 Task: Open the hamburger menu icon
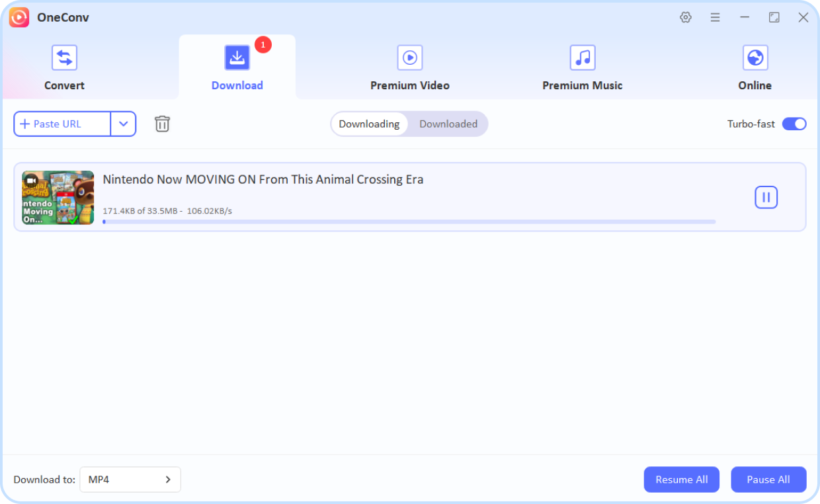click(715, 17)
